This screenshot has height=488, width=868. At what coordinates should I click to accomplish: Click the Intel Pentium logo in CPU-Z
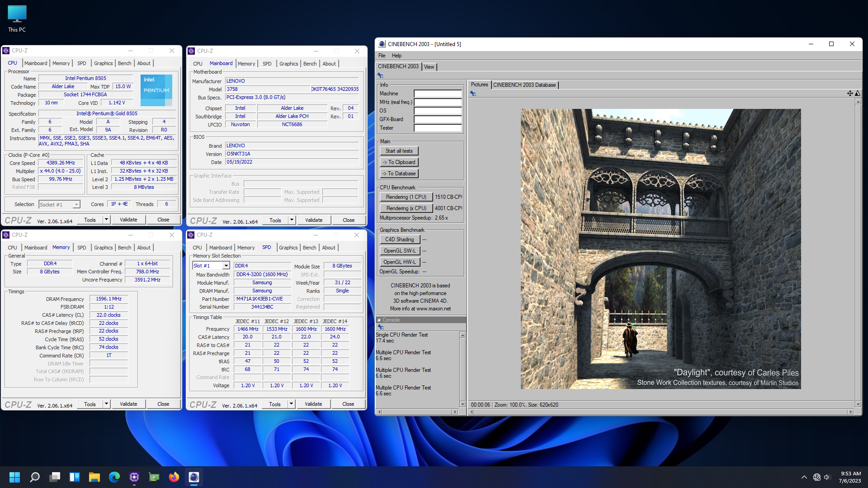156,90
